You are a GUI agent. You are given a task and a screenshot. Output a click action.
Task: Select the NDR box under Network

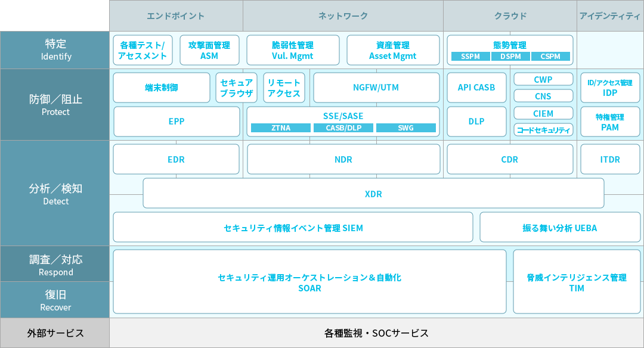click(343, 159)
